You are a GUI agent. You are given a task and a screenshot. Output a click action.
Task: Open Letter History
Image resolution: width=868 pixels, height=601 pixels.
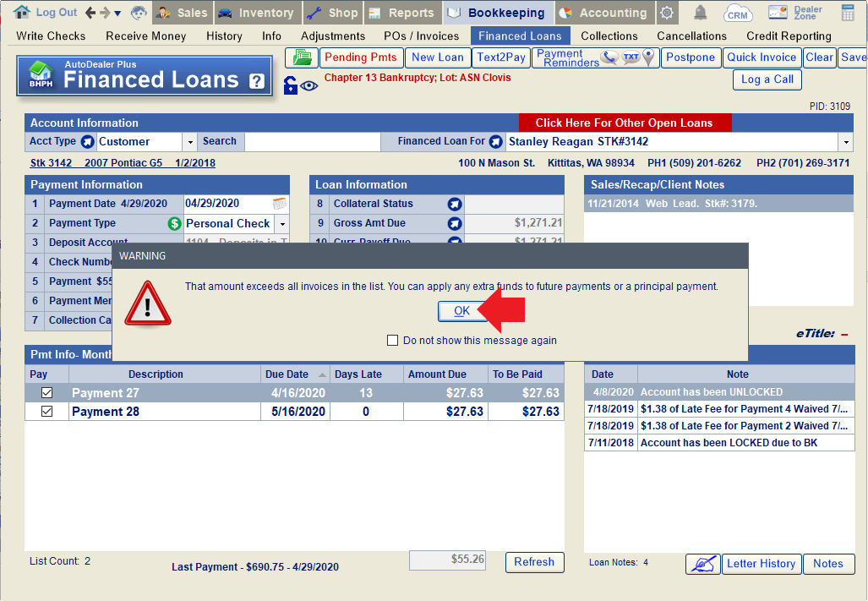coord(762,564)
